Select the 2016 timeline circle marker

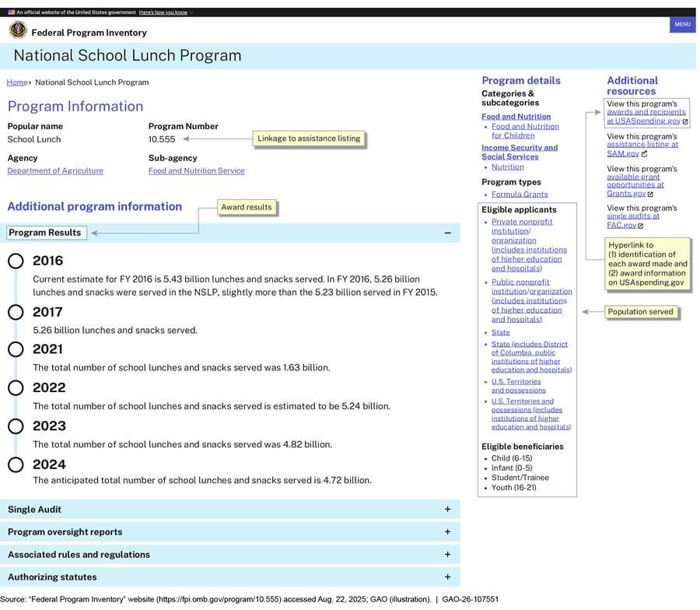click(x=16, y=261)
